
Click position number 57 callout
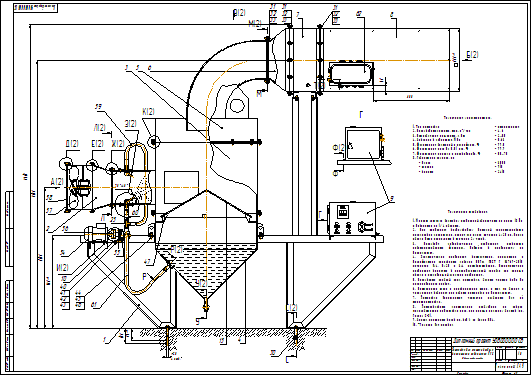point(49,211)
